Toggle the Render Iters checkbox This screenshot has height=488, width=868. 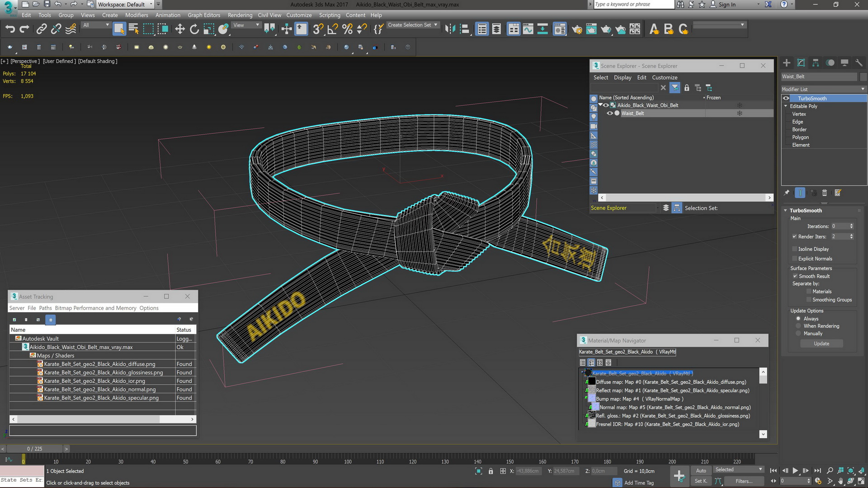(x=795, y=236)
